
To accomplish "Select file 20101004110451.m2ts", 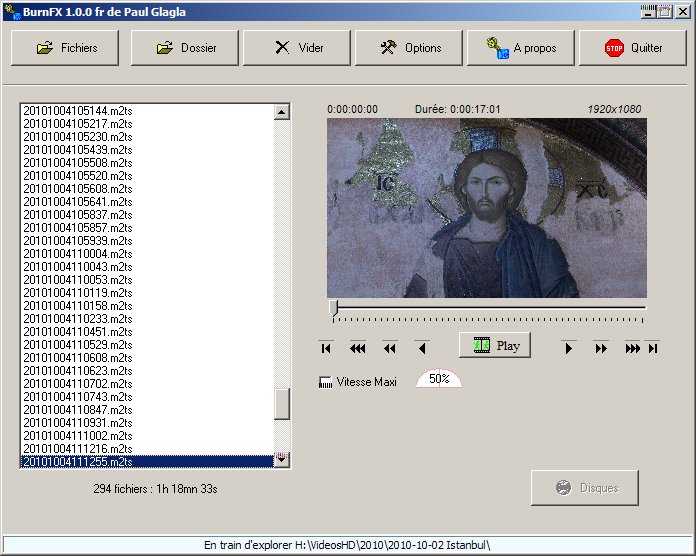I will point(147,331).
